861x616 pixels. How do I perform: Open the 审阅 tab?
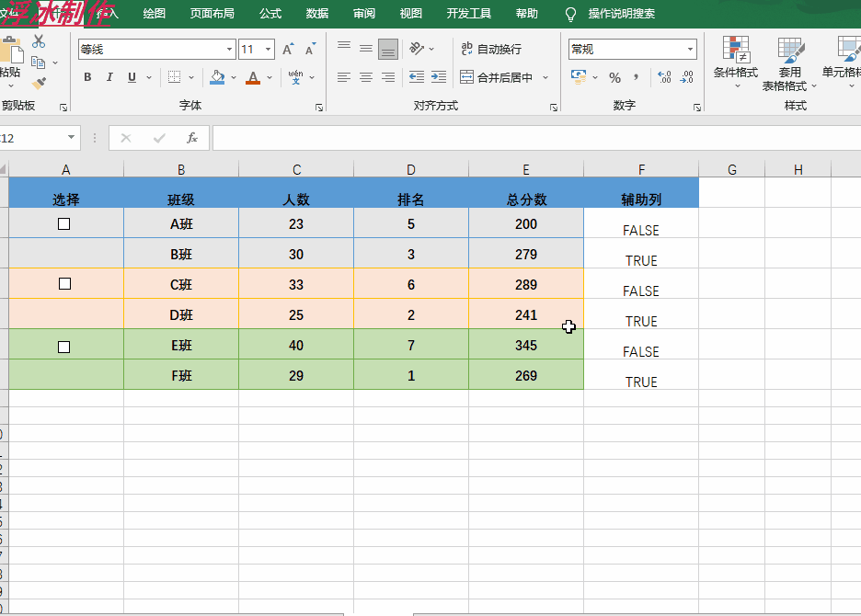pyautogui.click(x=364, y=13)
